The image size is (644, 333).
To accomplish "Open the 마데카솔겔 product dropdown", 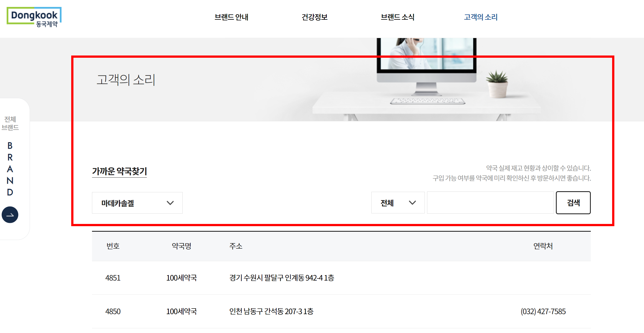I will click(137, 203).
